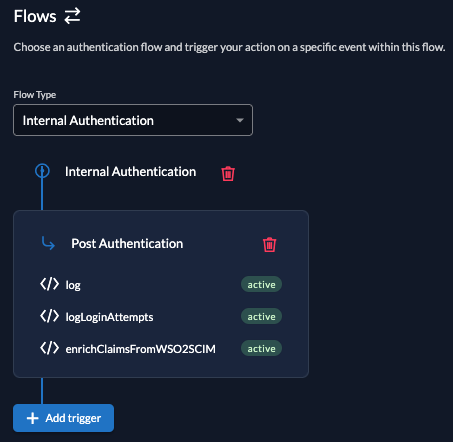453x442 pixels.
Task: Click the code icon beside logLoginAttempts
Action: pyautogui.click(x=49, y=316)
